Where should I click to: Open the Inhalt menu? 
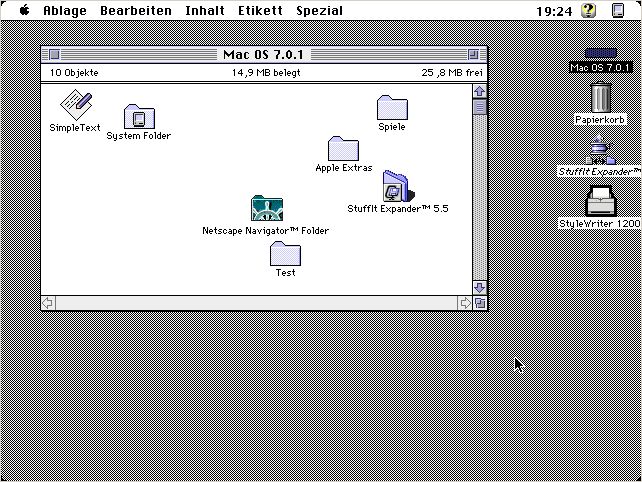205,10
